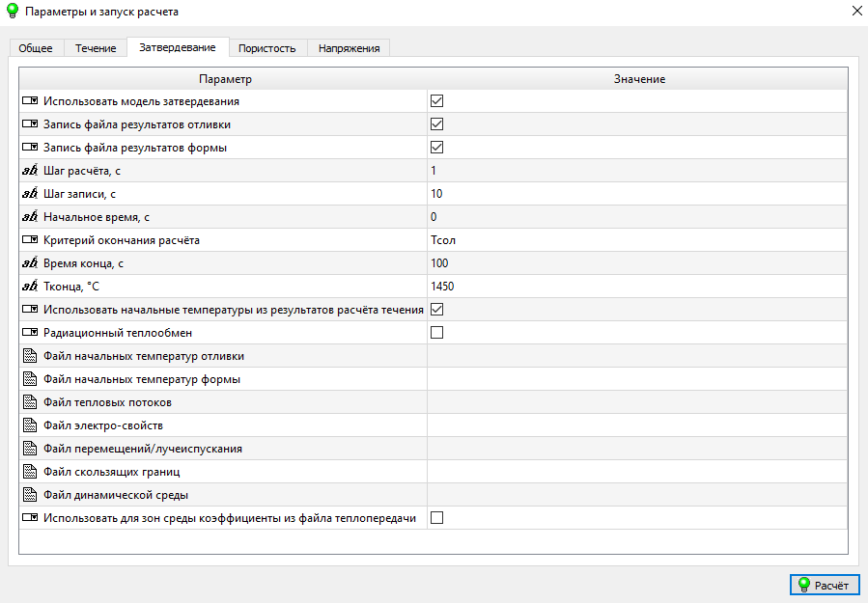Switch to the Пористость tab
The width and height of the screenshot is (868, 603).
pos(266,48)
